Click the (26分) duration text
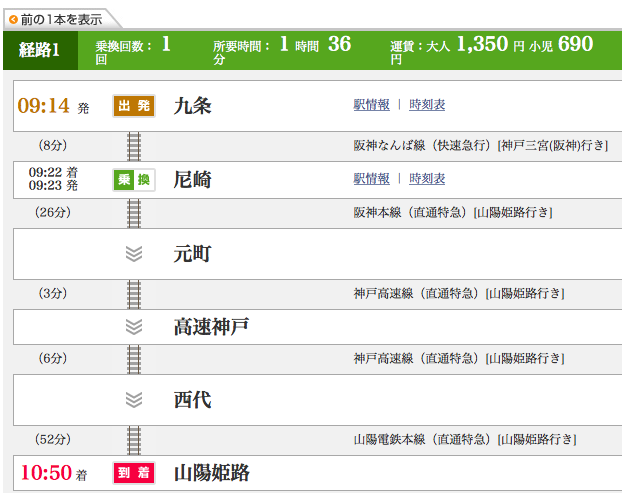 (x=53, y=213)
